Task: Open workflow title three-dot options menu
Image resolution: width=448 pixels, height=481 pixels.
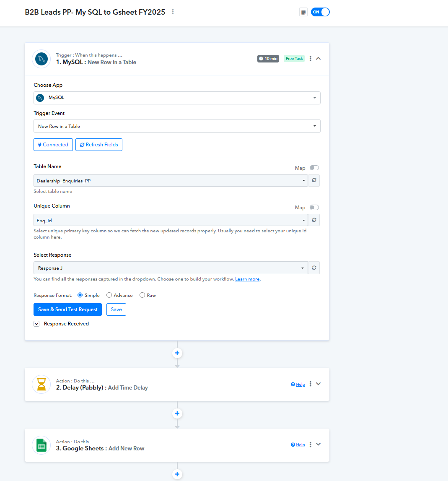Action: click(173, 12)
